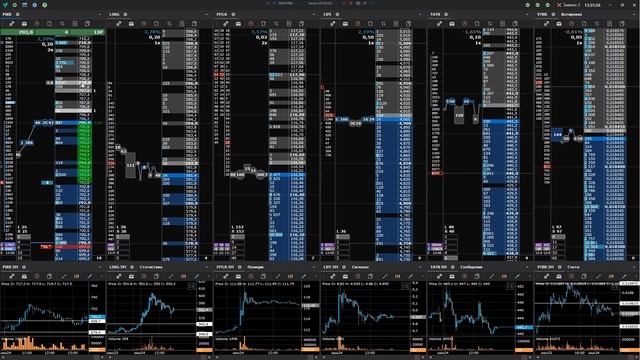Viewport: 640px width, 360px height.
Task: Click clipboard icon in VTBR order book toolbar
Action: point(622,24)
